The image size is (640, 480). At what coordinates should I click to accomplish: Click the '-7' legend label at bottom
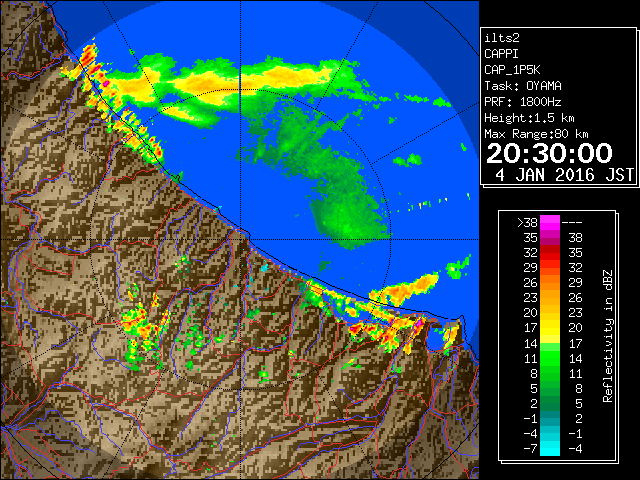click(530, 448)
